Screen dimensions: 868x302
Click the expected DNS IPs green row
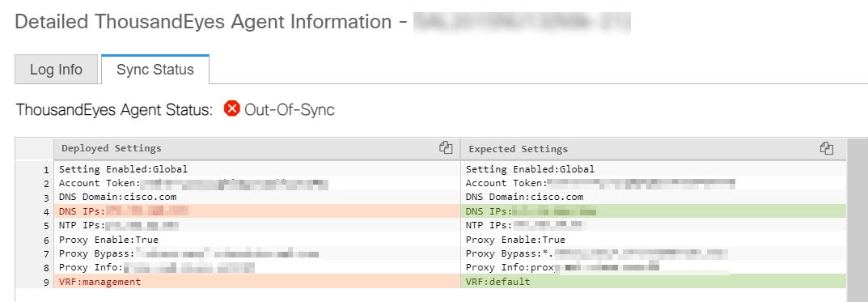653,211
